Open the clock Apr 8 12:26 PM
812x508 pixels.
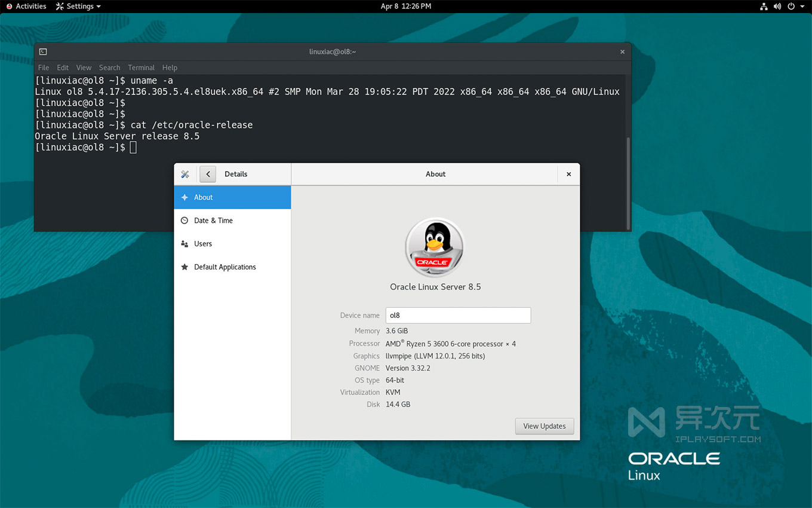pos(406,6)
